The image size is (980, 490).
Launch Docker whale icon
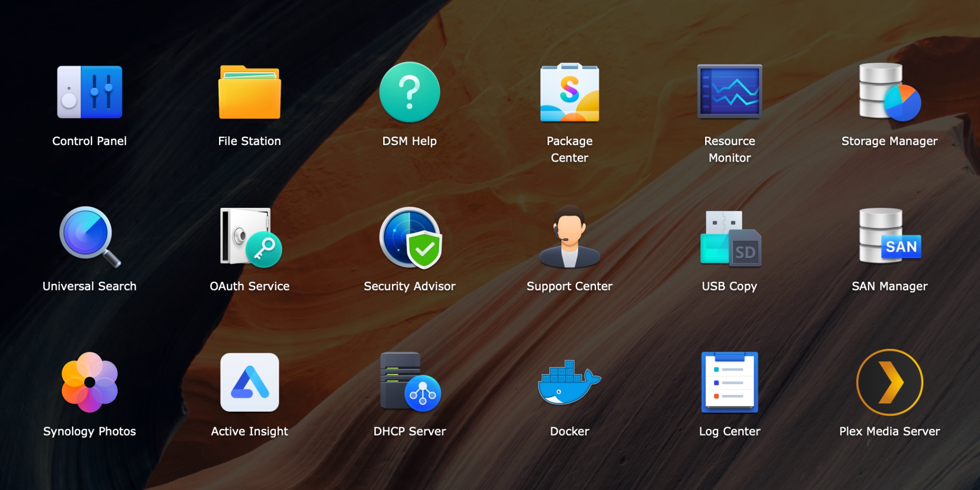(x=568, y=383)
